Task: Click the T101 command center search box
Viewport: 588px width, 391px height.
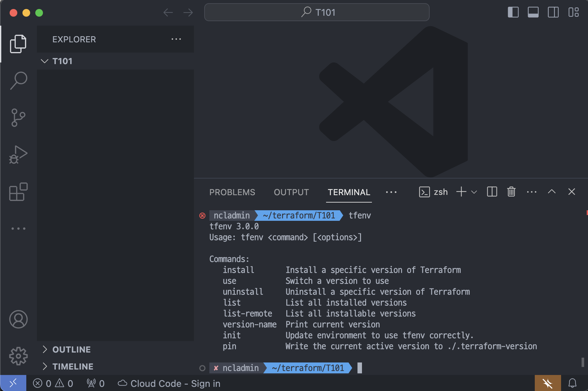Action: 317,12
